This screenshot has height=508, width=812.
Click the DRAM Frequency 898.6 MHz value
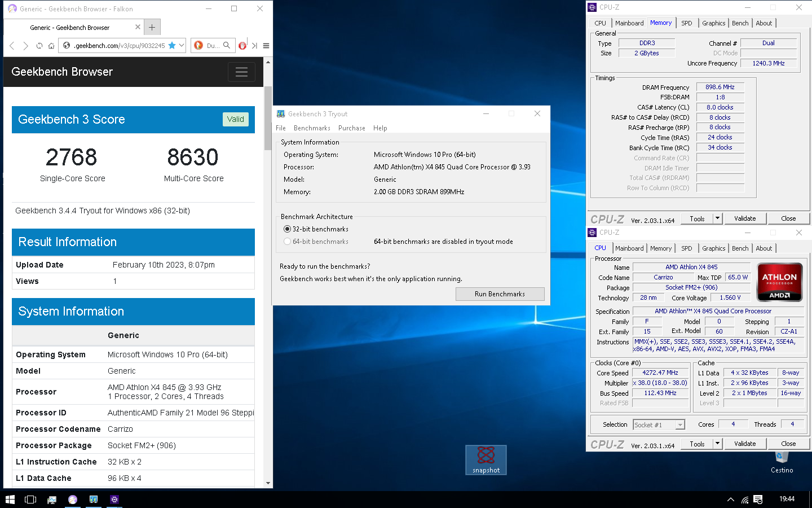pos(720,87)
